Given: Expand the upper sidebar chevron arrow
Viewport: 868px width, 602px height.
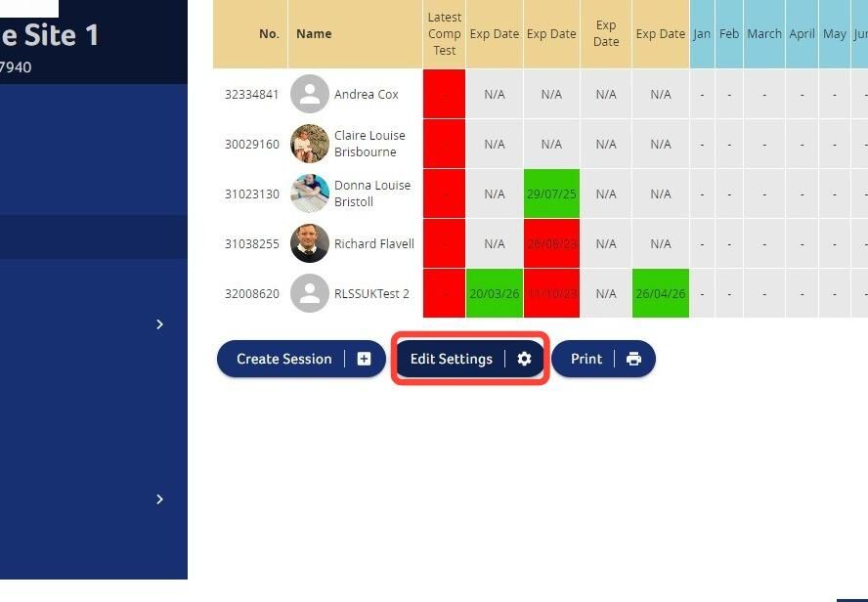Looking at the screenshot, I should (x=159, y=324).
